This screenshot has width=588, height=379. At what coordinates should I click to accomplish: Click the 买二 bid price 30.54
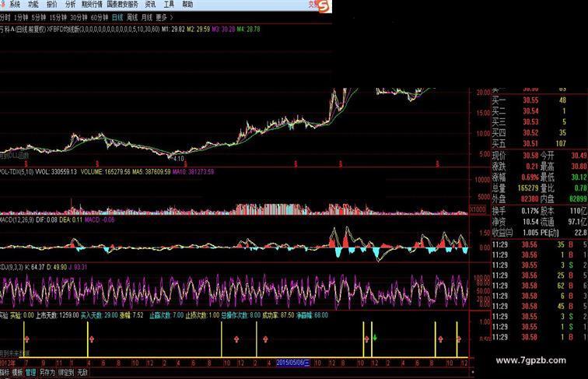530,111
